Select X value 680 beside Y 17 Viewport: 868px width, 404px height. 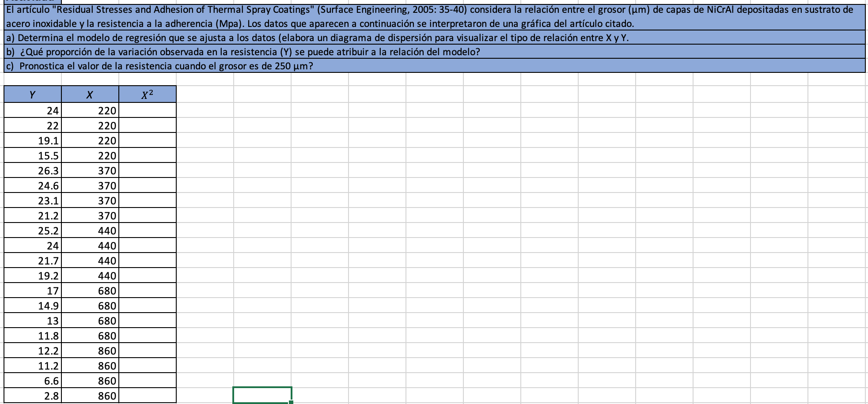[90, 291]
